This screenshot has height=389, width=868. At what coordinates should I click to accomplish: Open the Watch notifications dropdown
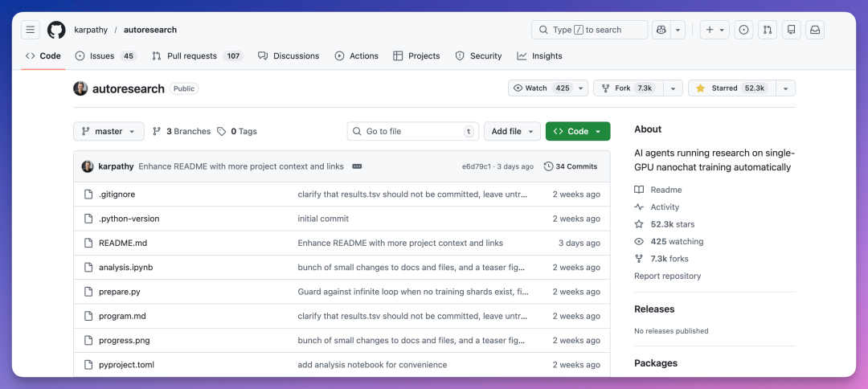pyautogui.click(x=548, y=88)
